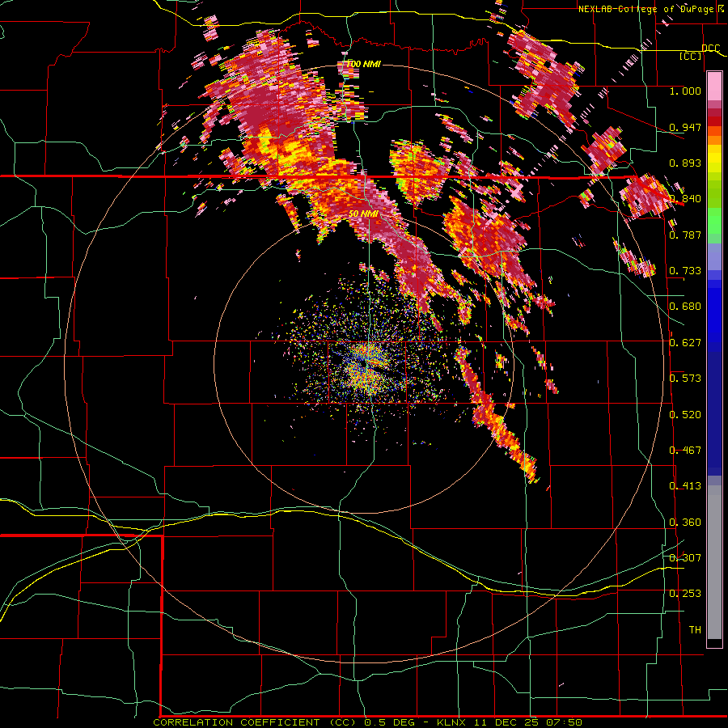The width and height of the screenshot is (728, 728).
Task: Click the TH label at the legend bottom
Action: click(x=695, y=630)
